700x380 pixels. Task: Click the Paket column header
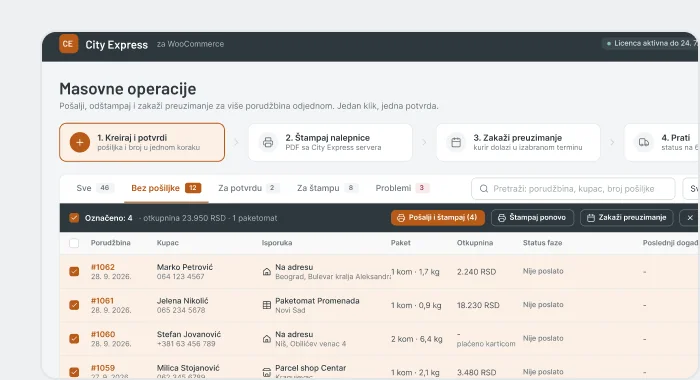(x=400, y=243)
